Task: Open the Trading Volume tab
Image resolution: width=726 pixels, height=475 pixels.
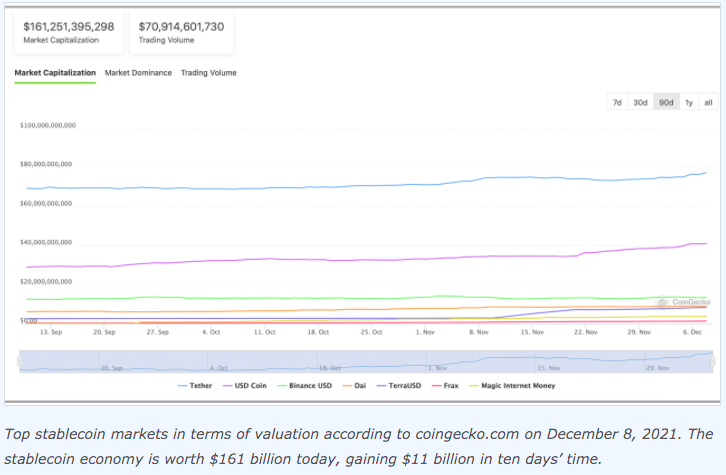Action: [x=208, y=73]
